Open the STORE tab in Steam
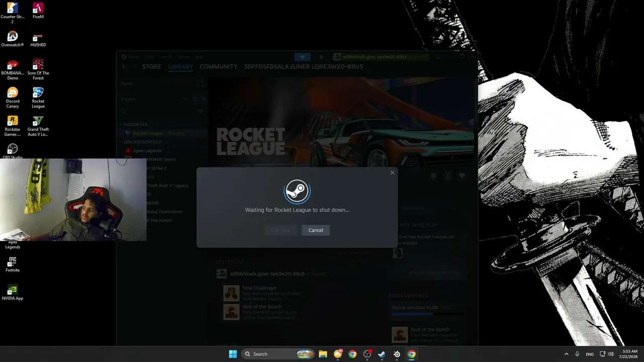The height and width of the screenshot is (362, 644). pyautogui.click(x=151, y=67)
